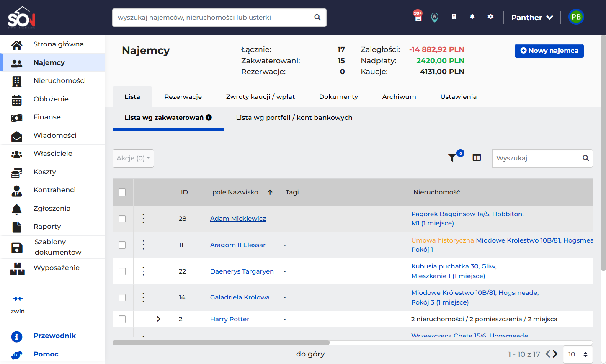
Task: Sort by pole Nazwisko arrow
Action: click(x=270, y=192)
